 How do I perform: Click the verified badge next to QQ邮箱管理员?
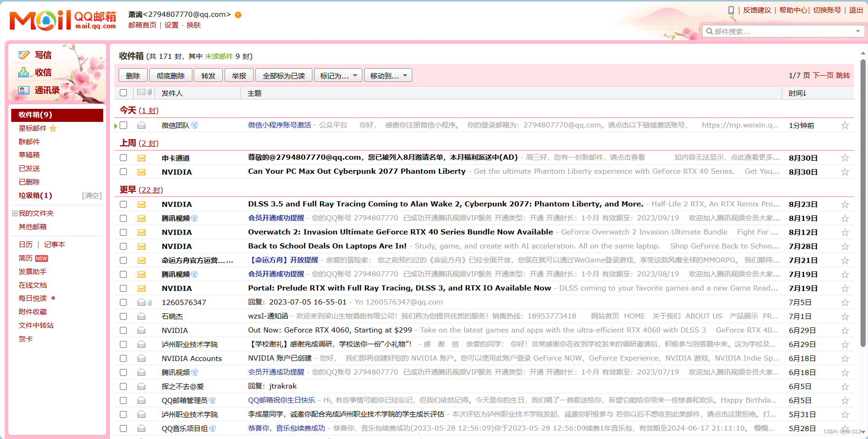coord(212,400)
